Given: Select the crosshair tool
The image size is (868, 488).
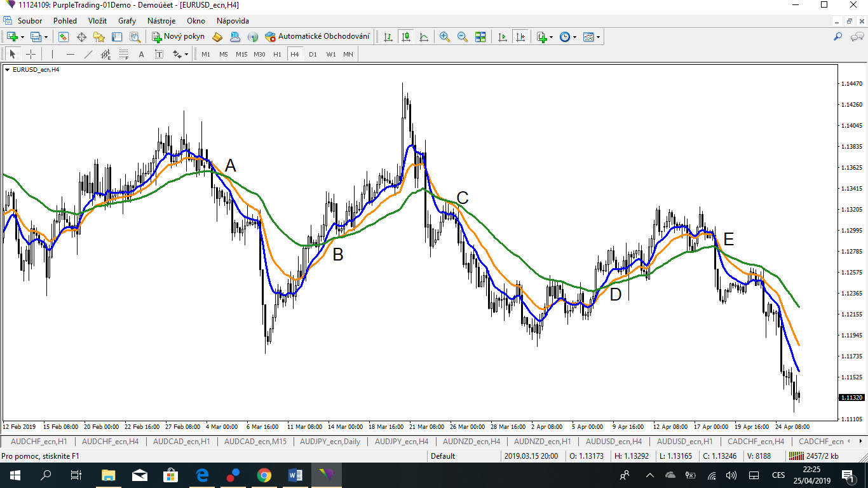Looking at the screenshot, I should point(31,54).
